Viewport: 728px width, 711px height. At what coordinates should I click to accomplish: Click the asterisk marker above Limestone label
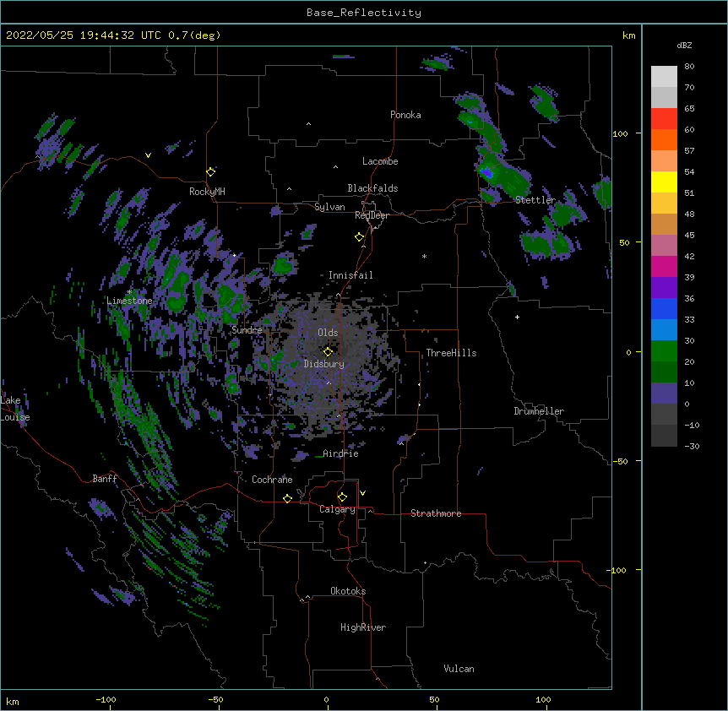point(129,292)
